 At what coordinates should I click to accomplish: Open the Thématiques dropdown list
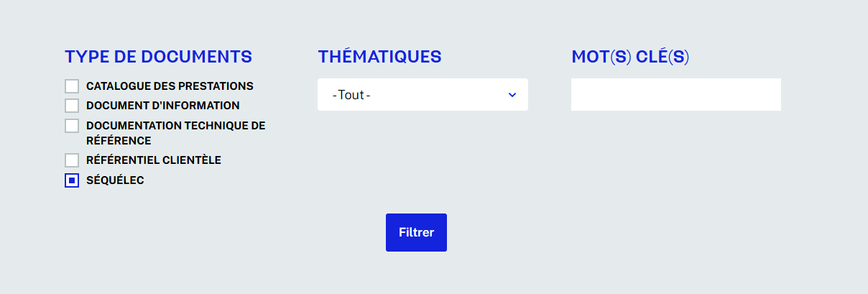click(423, 95)
